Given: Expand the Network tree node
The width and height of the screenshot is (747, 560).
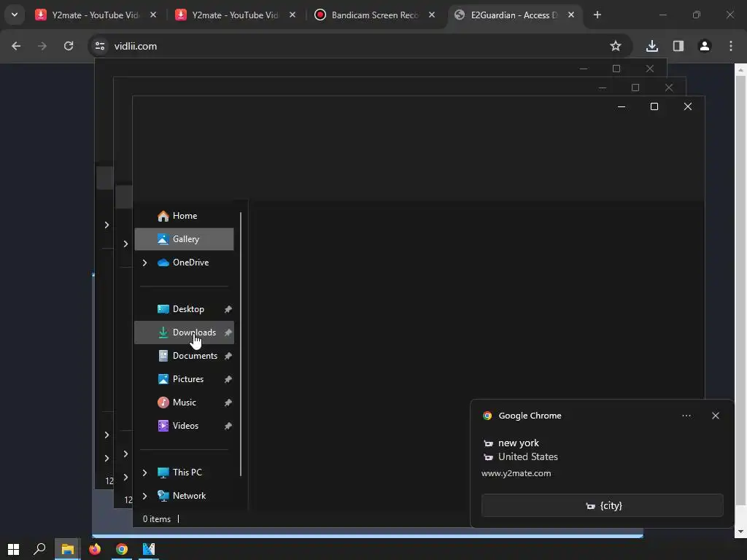Looking at the screenshot, I should pyautogui.click(x=145, y=496).
